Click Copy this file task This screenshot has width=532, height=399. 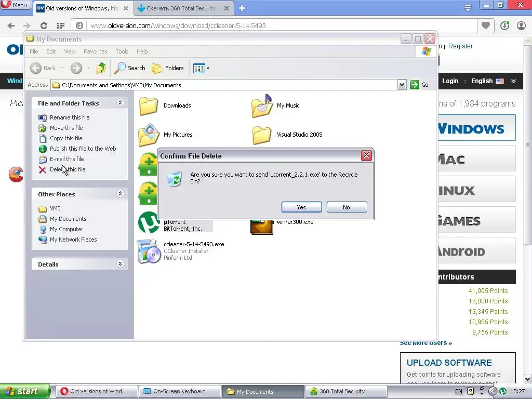pos(66,138)
